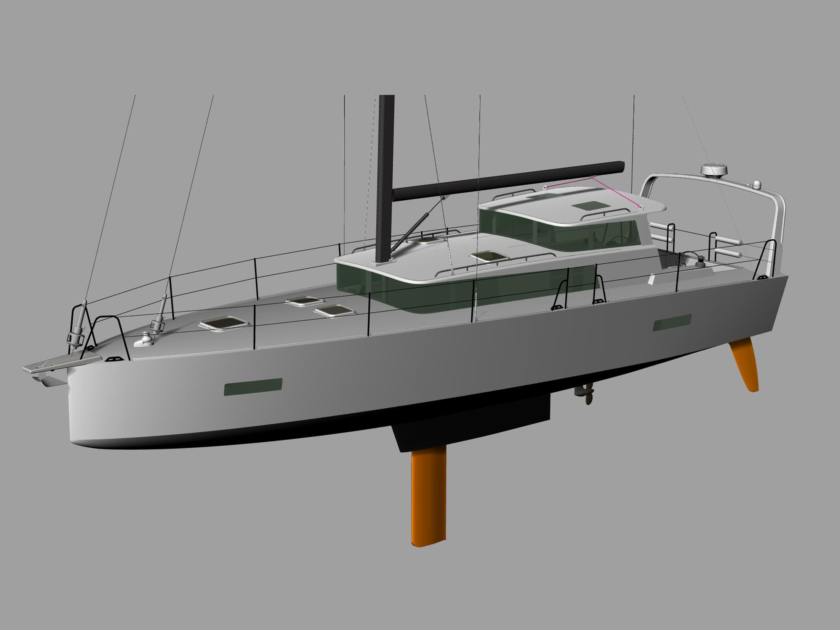
Task: Select the orange rudder at the stern
Action: point(744,365)
